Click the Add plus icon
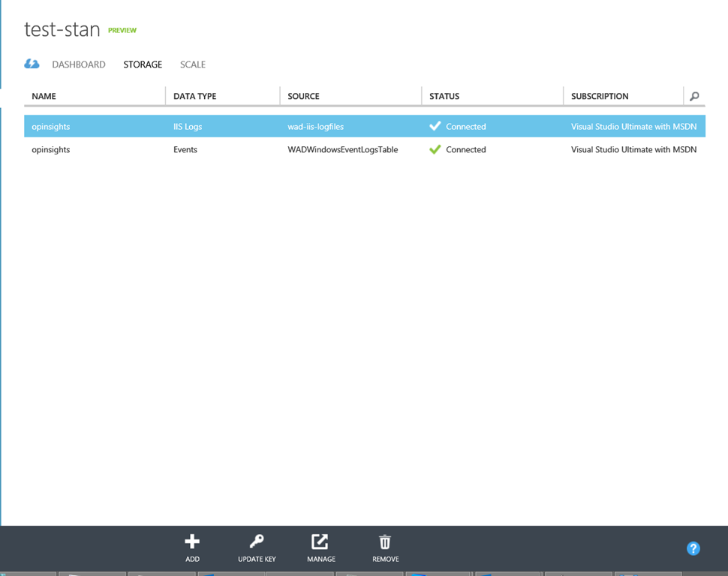728x576 pixels. [192, 541]
